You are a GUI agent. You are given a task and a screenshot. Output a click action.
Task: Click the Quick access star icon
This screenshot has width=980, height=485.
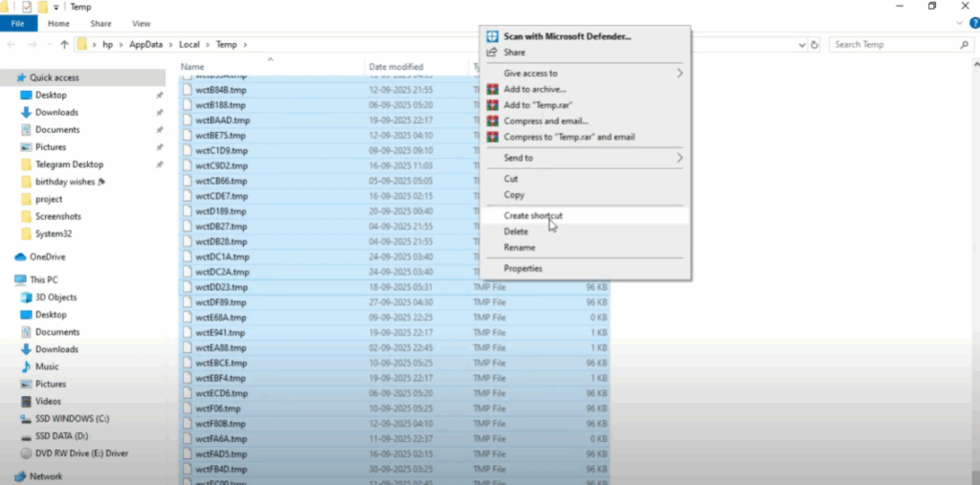click(21, 77)
